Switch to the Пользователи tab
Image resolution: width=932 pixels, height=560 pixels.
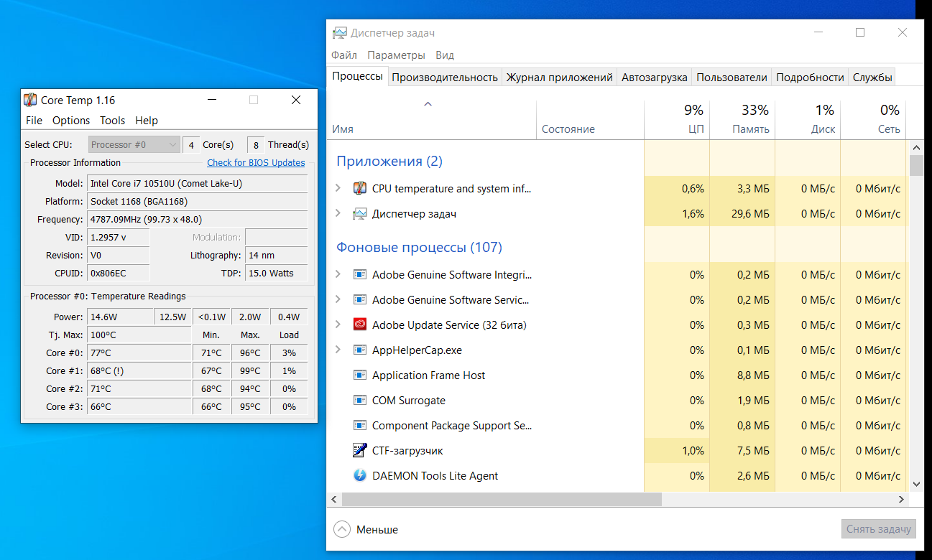pos(732,78)
